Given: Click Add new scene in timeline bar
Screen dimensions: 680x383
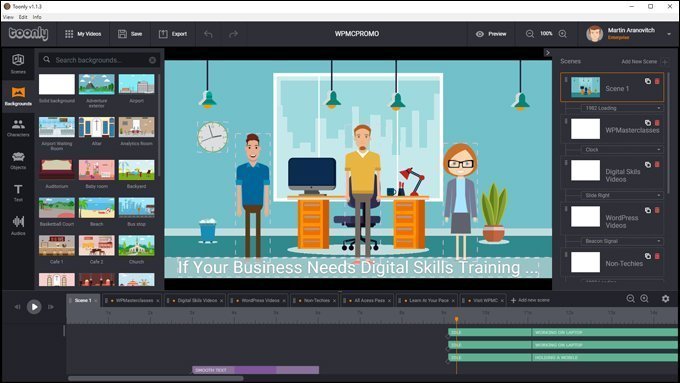Looking at the screenshot, I should click(530, 300).
